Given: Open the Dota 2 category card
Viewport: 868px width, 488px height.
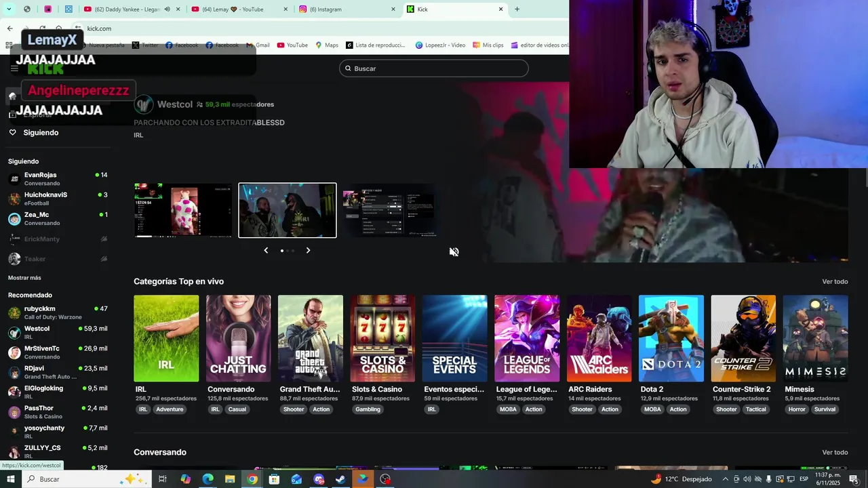Looking at the screenshot, I should 671,338.
